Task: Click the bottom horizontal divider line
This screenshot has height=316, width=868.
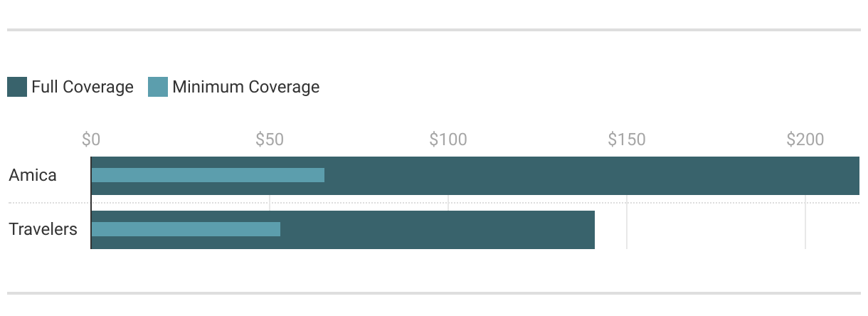Action: coord(434,293)
